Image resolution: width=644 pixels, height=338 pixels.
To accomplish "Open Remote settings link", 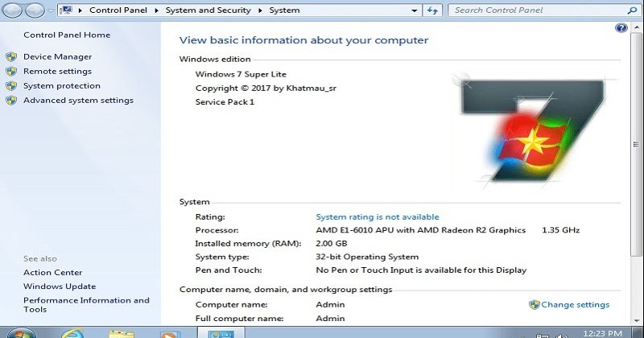I will point(57,71).
